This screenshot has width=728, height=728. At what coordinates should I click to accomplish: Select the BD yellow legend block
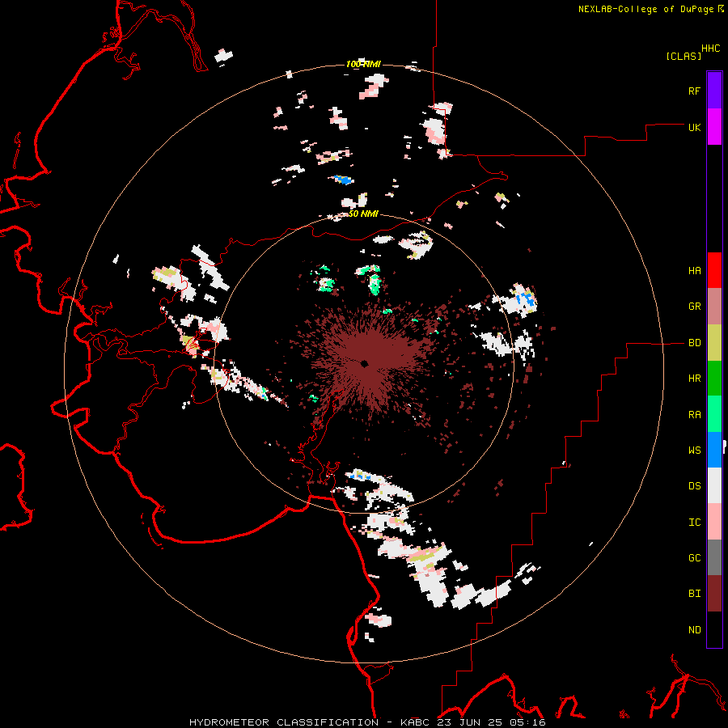[x=714, y=343]
